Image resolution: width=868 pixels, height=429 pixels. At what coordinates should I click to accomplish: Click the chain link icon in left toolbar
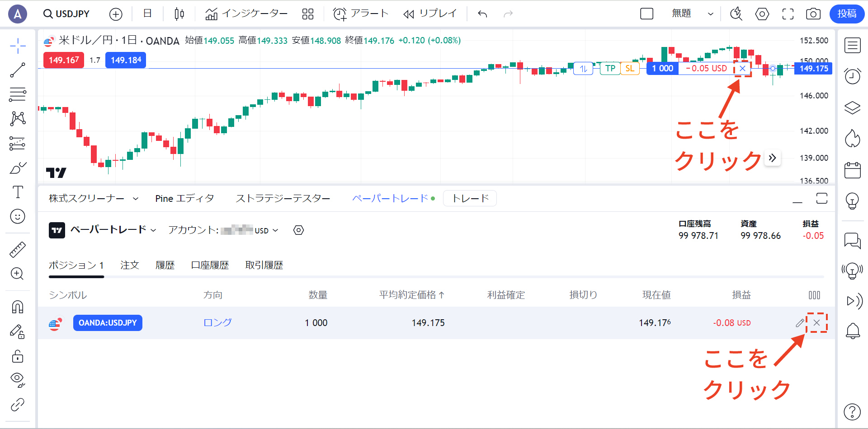pyautogui.click(x=18, y=405)
